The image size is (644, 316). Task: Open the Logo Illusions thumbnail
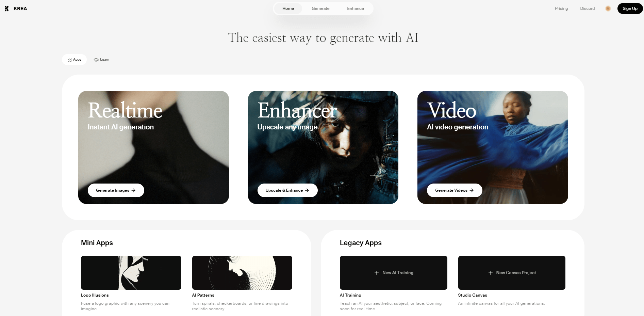[x=131, y=273]
